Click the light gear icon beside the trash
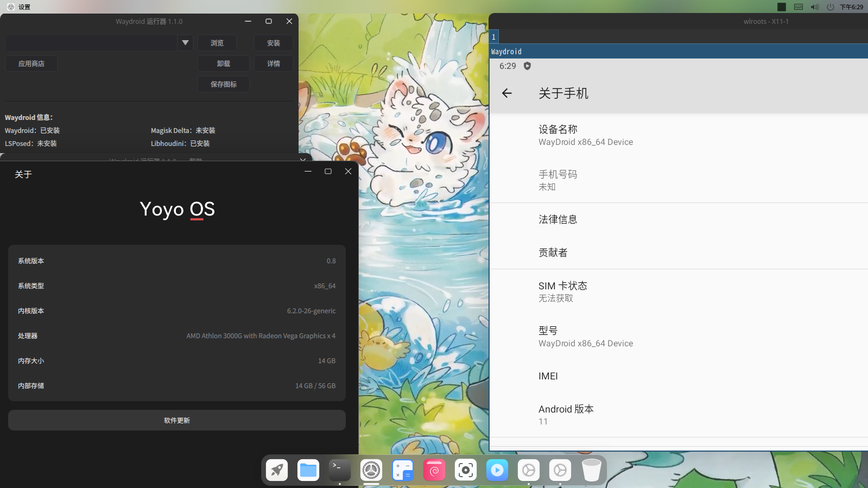868x488 pixels. (560, 470)
